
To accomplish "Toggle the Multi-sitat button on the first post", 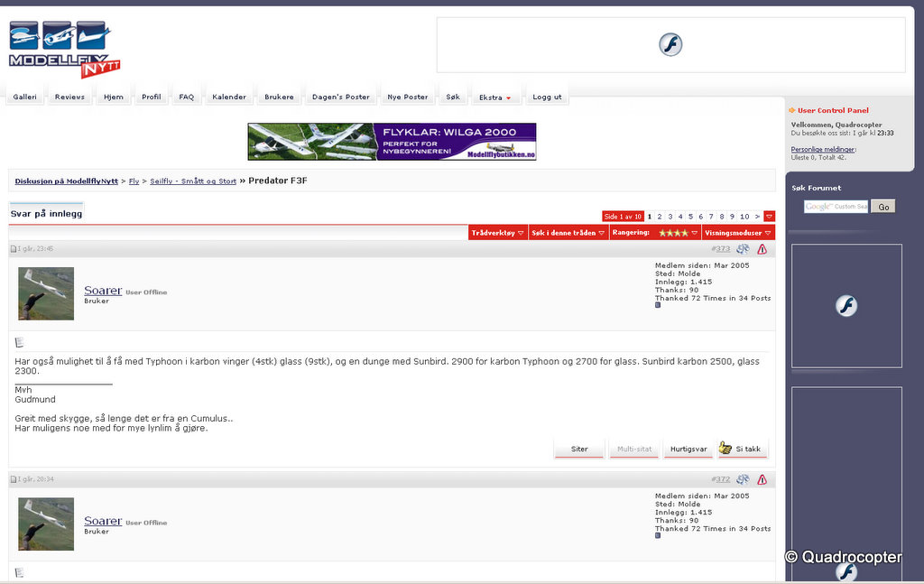I will pos(633,449).
